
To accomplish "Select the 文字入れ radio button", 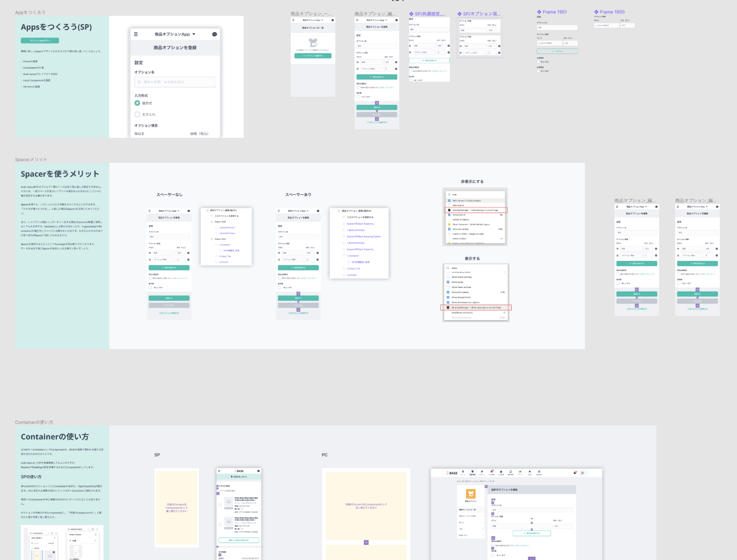I will (137, 115).
